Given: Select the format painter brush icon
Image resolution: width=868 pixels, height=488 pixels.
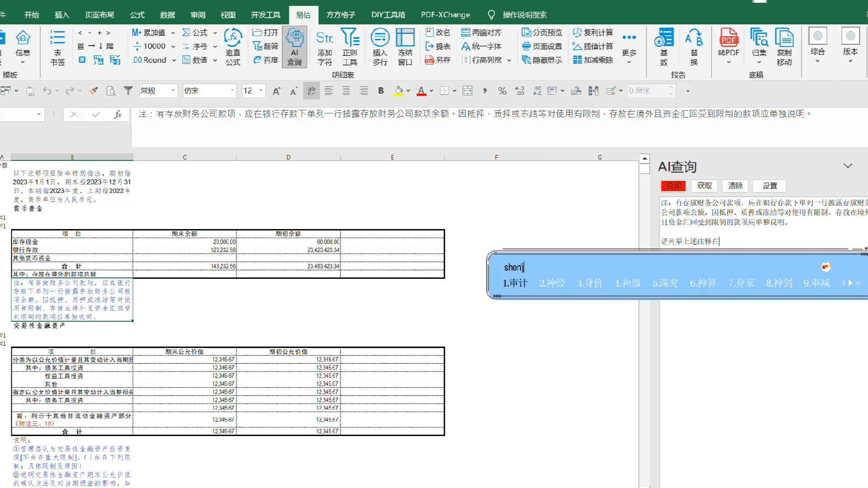Looking at the screenshot, I should coord(93,91).
